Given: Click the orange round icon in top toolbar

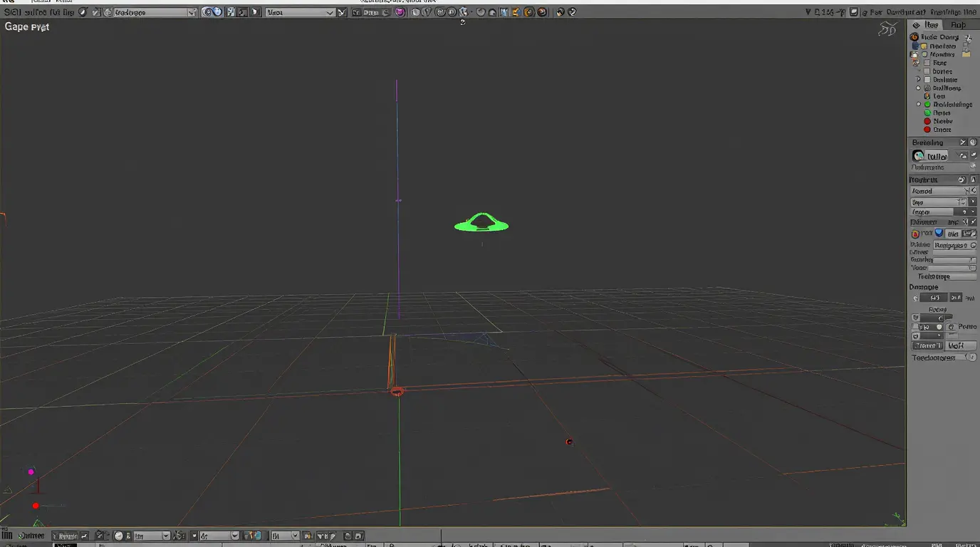Looking at the screenshot, I should pos(528,12).
